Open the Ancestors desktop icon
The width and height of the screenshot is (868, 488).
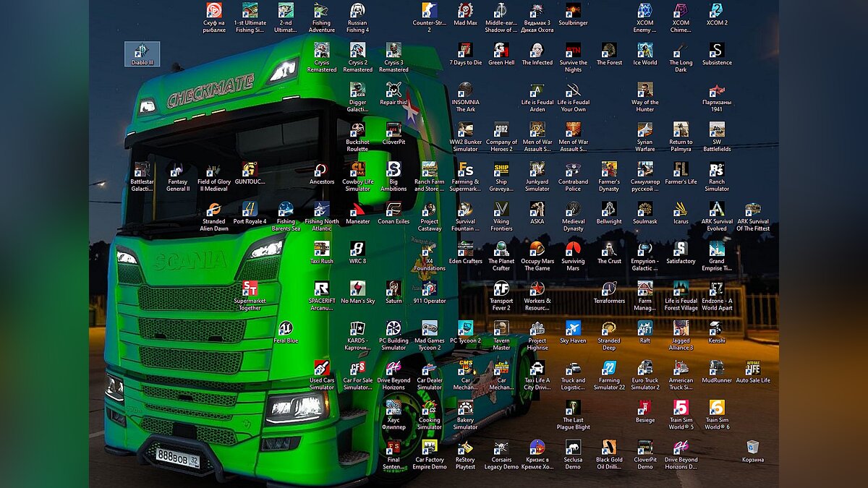[322, 174]
